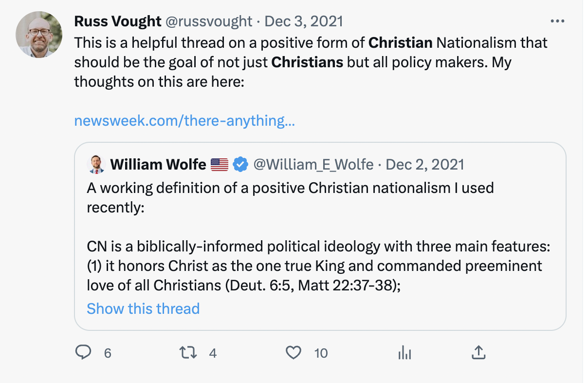The width and height of the screenshot is (588, 383).
Task: Like the tweet with the heart icon
Action: (x=293, y=352)
